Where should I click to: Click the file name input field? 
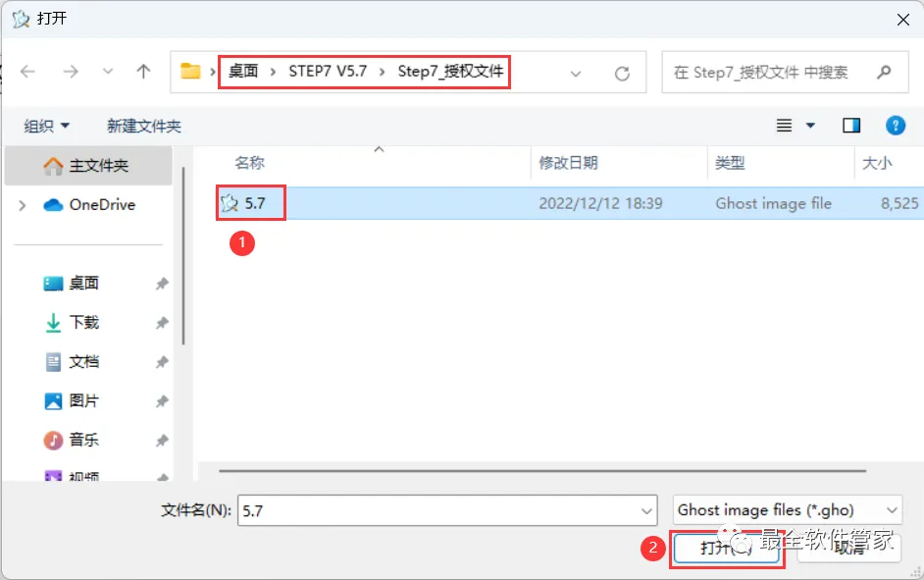click(447, 510)
